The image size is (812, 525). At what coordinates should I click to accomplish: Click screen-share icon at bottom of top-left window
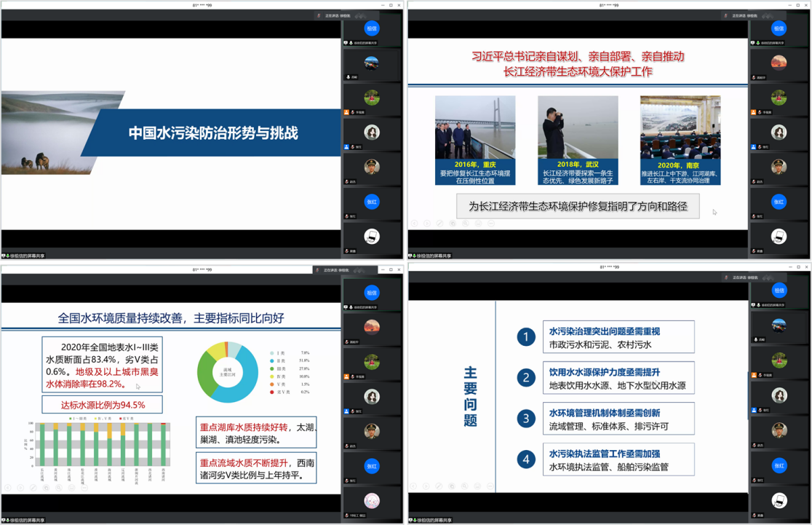tap(4, 256)
